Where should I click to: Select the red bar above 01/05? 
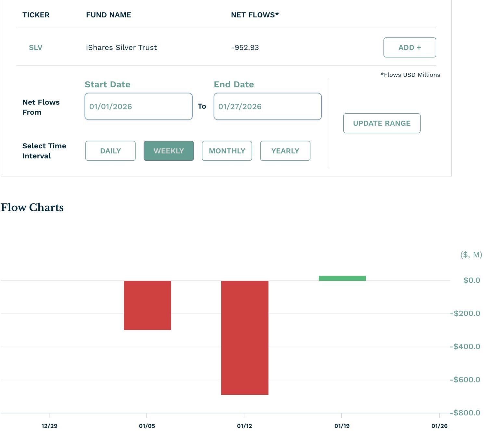[x=147, y=305]
